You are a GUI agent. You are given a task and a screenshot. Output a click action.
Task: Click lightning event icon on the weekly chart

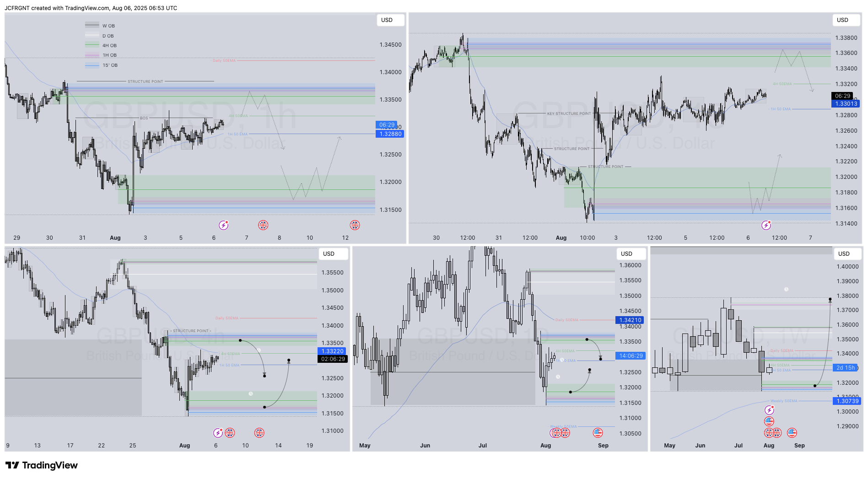click(770, 410)
